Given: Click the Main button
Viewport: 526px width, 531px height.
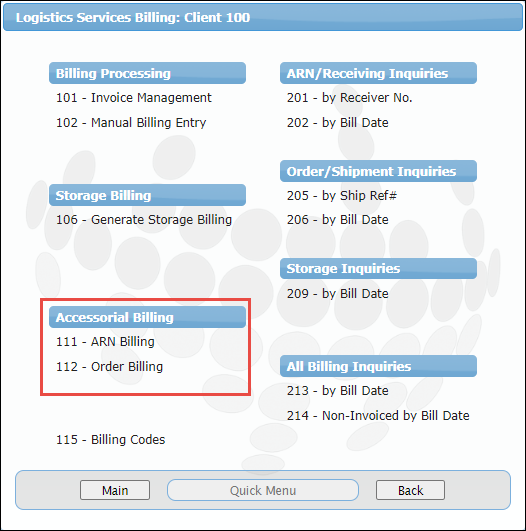Looking at the screenshot, I should [115, 490].
